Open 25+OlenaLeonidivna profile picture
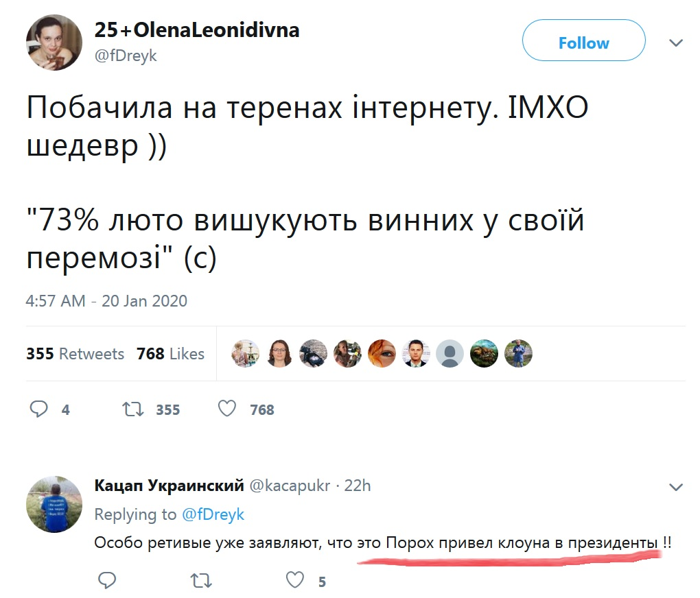 [54, 43]
